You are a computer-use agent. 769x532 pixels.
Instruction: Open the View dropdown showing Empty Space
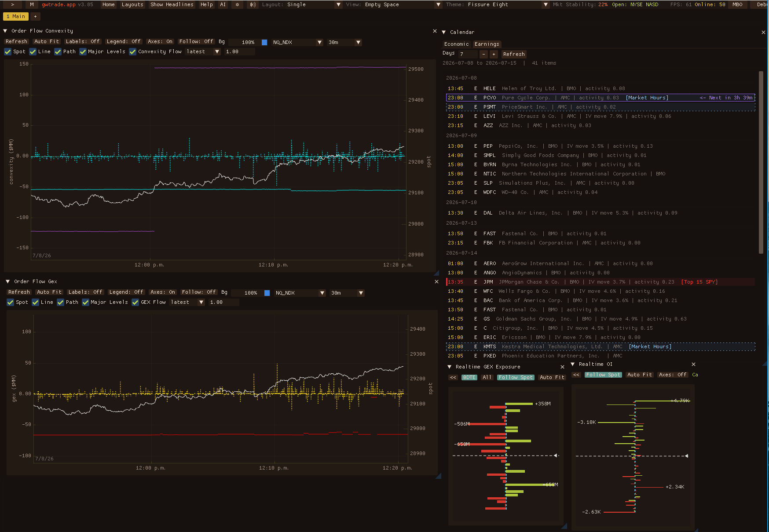[x=403, y=4]
